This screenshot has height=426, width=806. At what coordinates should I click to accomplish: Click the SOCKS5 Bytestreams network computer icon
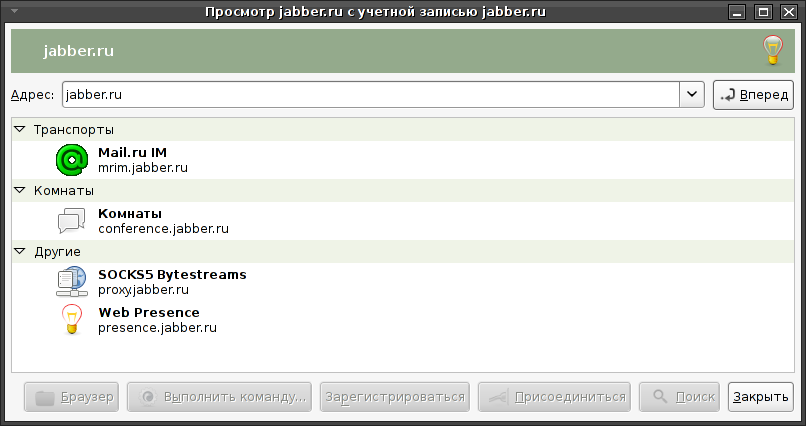71,282
